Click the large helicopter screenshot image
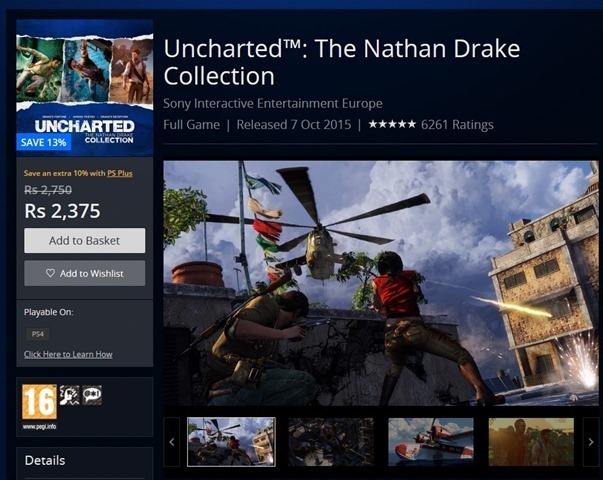The image size is (603, 480). pos(381,283)
